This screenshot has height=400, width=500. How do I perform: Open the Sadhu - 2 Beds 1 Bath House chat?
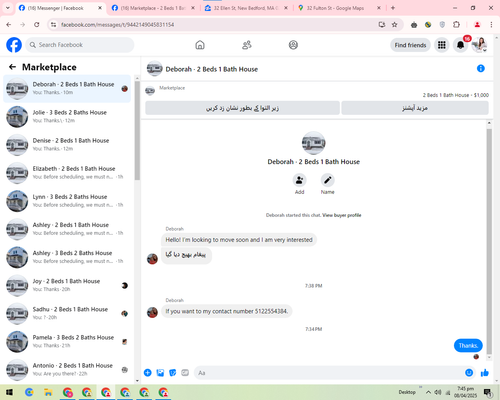(x=67, y=313)
